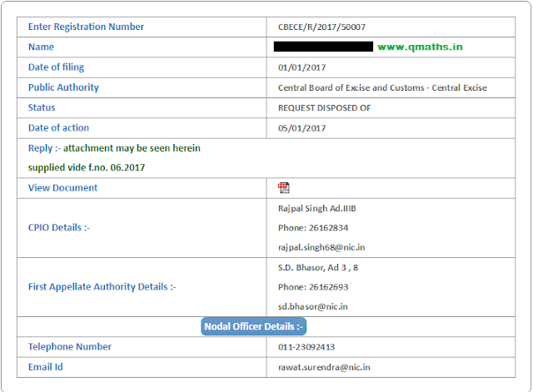
Task: Click 'supplied vide f.no. 06.2017' text
Action: (87, 168)
